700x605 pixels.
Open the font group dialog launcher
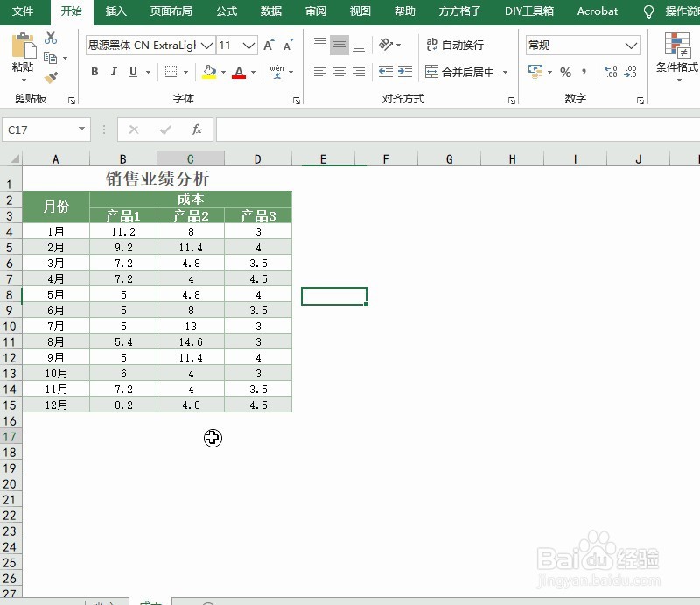point(297,101)
